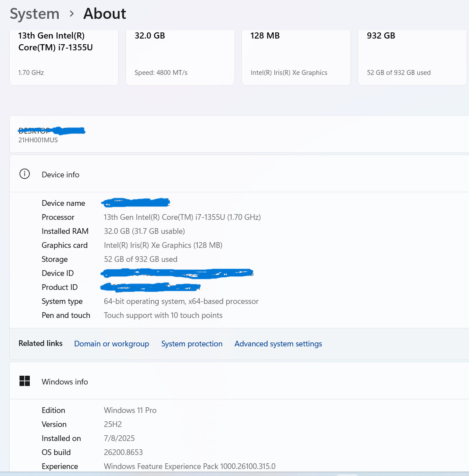Select the Related links label
Screen dimensions: 469x476
click(x=40, y=343)
